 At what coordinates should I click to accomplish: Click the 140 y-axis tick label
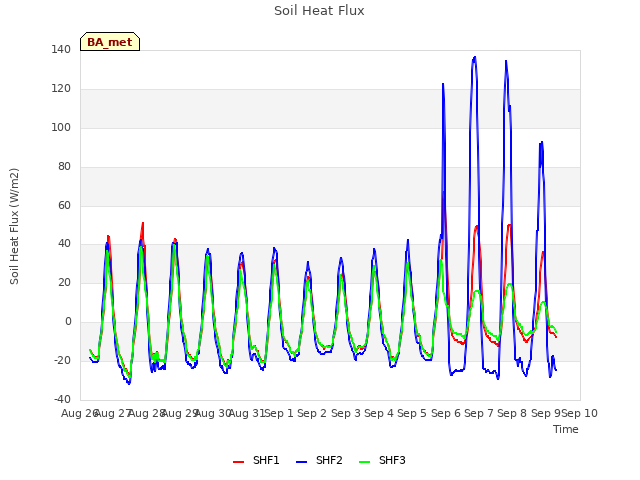tap(61, 50)
